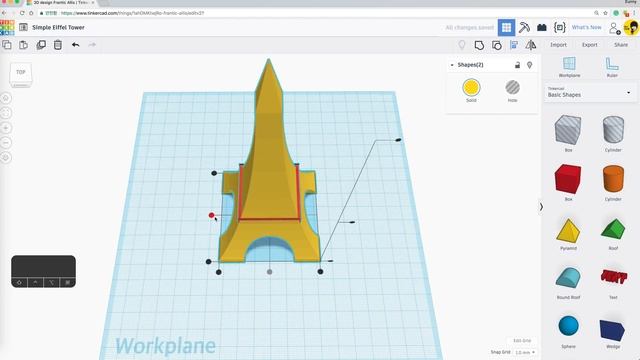Pick the blue Sphere shape
This screenshot has height=360, width=640.
tap(568, 326)
